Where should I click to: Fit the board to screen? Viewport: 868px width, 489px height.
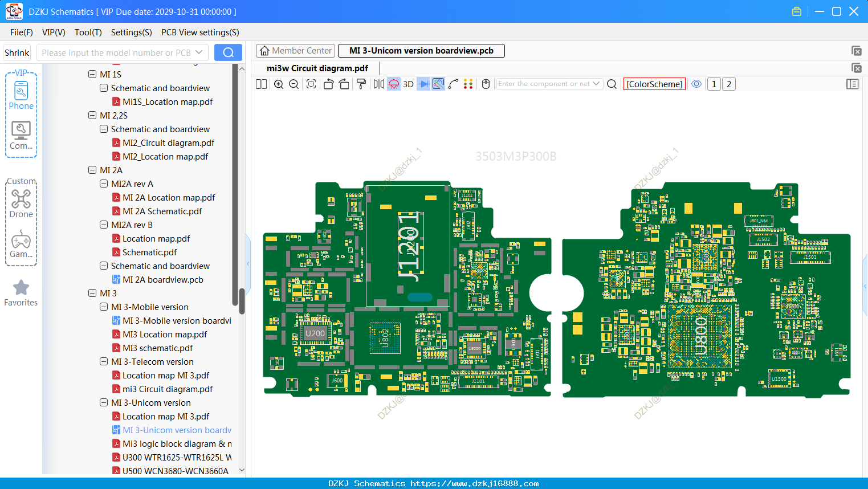point(311,84)
